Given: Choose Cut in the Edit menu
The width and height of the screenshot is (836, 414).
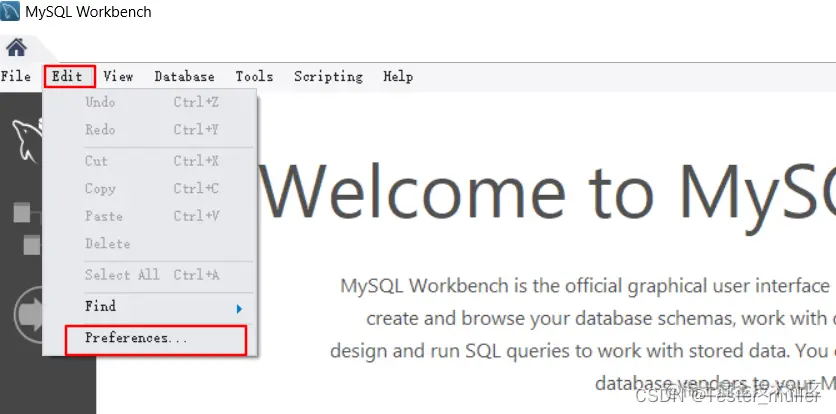Looking at the screenshot, I should [150, 161].
